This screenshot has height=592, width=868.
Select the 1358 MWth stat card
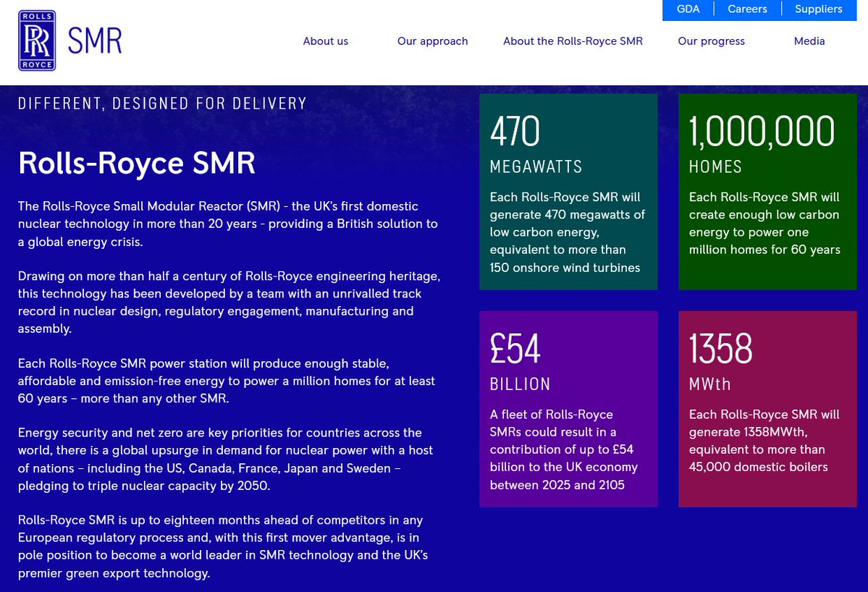767,409
